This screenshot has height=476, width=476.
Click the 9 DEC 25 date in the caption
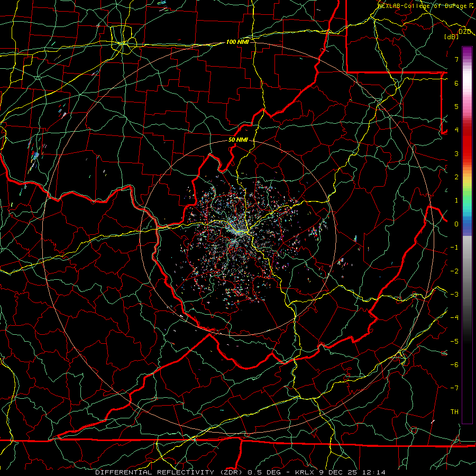tap(337, 472)
